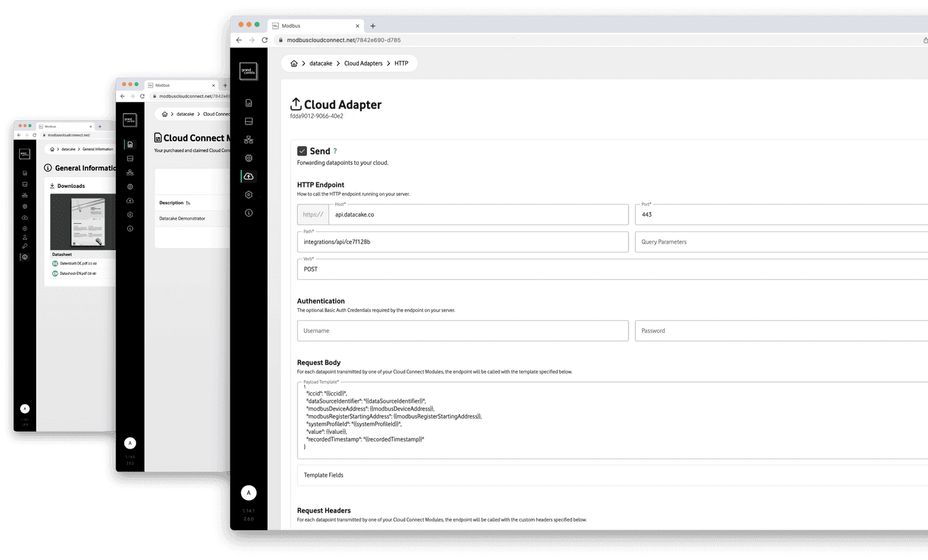Go back in the front browser window
The width and height of the screenshot is (928, 560).
pyautogui.click(x=239, y=40)
